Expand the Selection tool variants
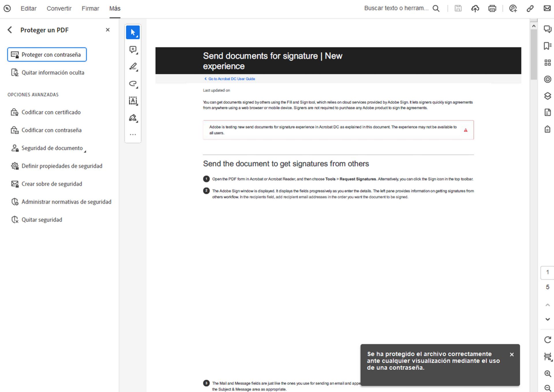Image resolution: width=554 pixels, height=392 pixels. pyautogui.click(x=137, y=36)
